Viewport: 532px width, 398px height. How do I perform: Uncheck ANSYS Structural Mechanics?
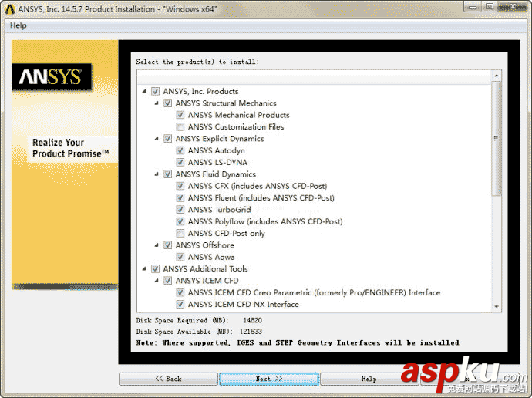coord(168,103)
